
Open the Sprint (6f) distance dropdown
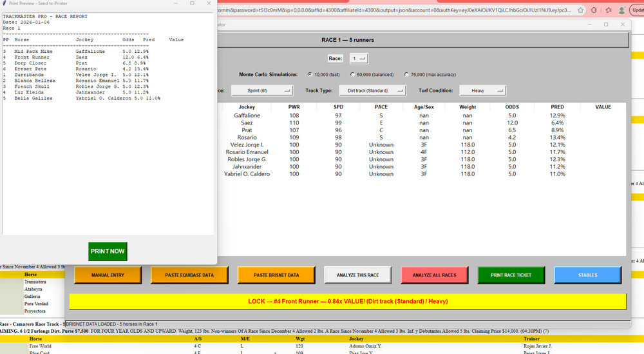[261, 91]
